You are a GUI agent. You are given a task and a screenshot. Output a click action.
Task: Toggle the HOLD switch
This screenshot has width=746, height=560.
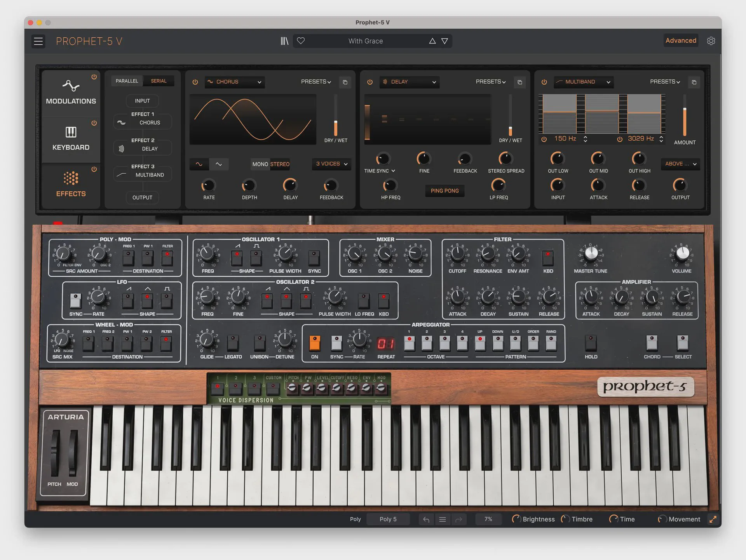tap(591, 343)
